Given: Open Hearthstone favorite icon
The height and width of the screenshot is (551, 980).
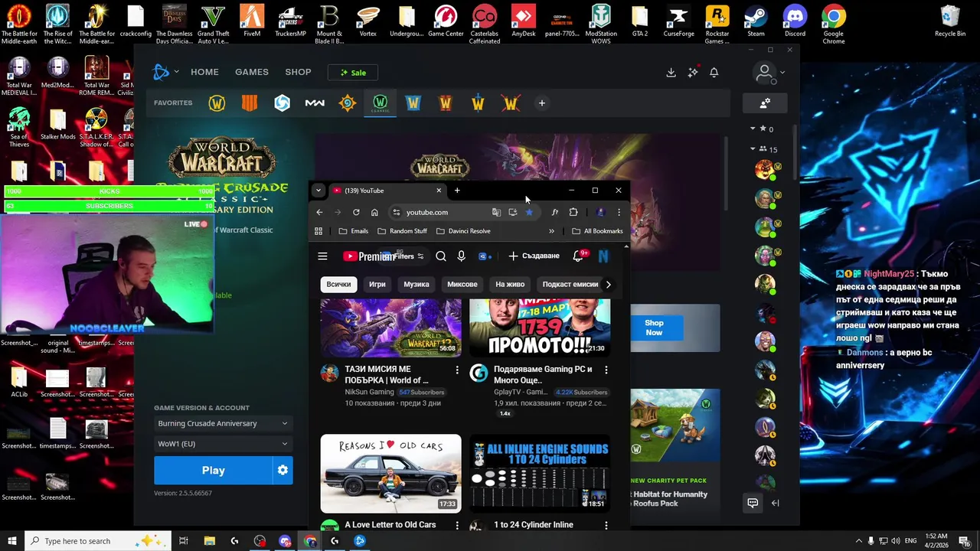Looking at the screenshot, I should pyautogui.click(x=348, y=103).
